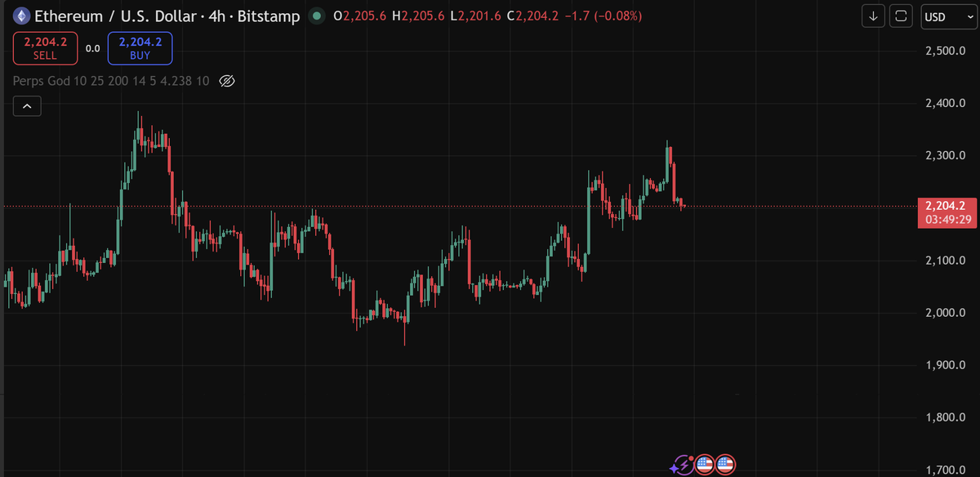Click the rightmost US flag event icon
This screenshot has height=477, width=980.
[x=725, y=466]
